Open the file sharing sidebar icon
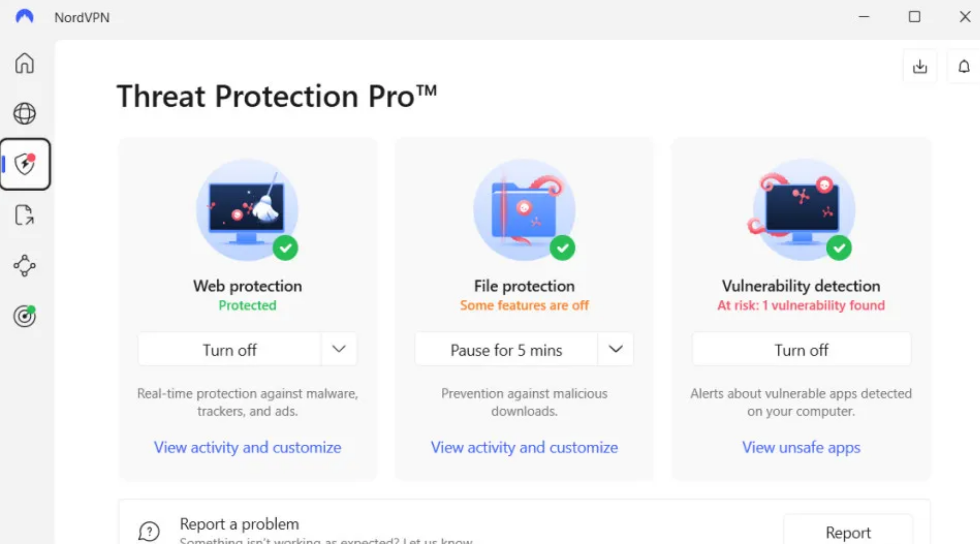The width and height of the screenshot is (980, 544). (24, 215)
